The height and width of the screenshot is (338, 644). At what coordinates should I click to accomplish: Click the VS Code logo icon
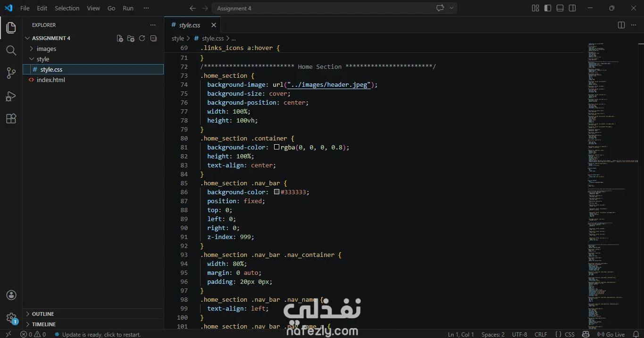tap(8, 8)
